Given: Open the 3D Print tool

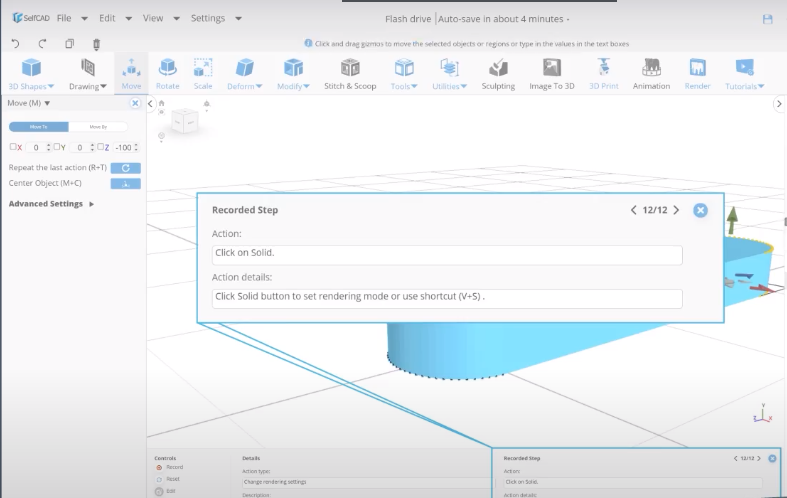Looking at the screenshot, I should pyautogui.click(x=603, y=74).
